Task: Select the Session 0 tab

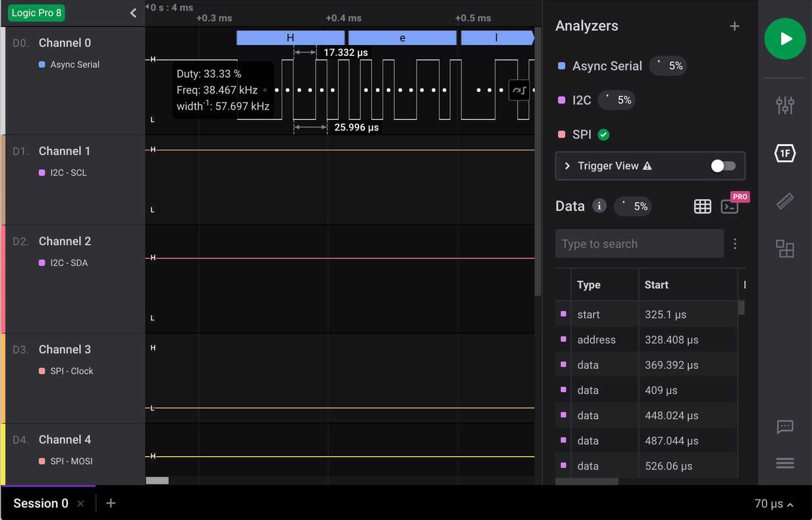Action: click(x=40, y=503)
